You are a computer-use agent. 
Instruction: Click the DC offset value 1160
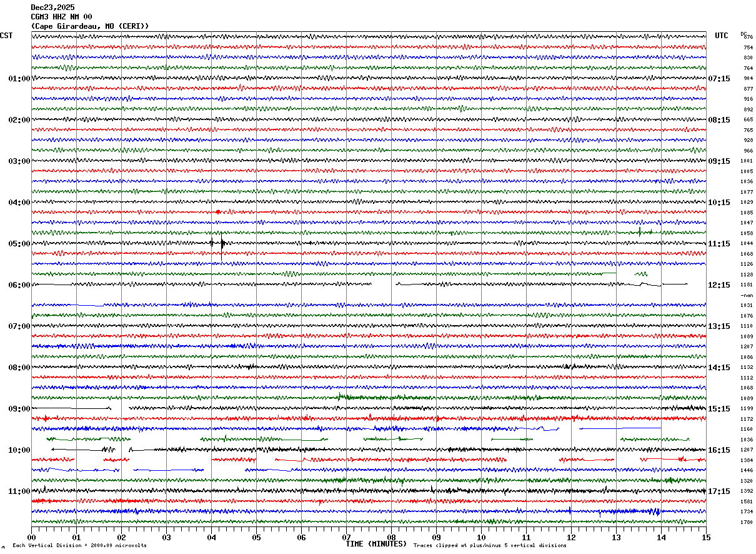747,429
